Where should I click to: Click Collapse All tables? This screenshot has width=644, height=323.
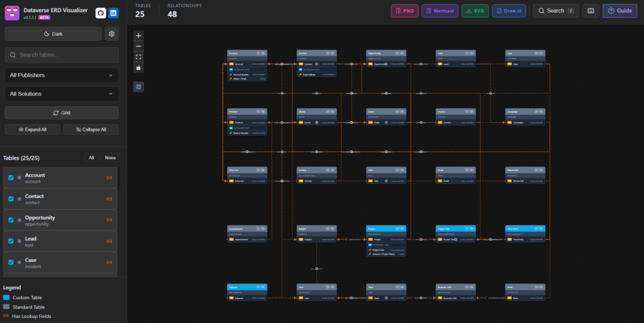(x=89, y=129)
